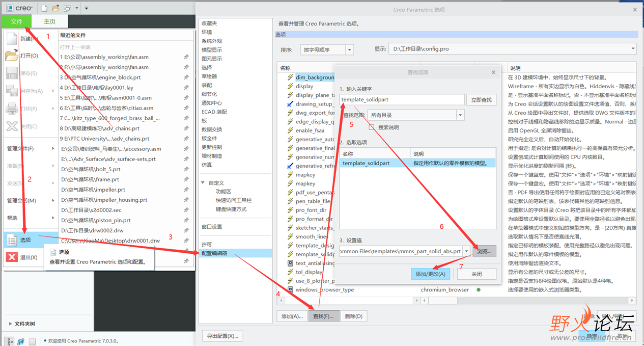Select 环境 in options sidebar
Viewport: 644px width, 346px height.
pos(207,32)
